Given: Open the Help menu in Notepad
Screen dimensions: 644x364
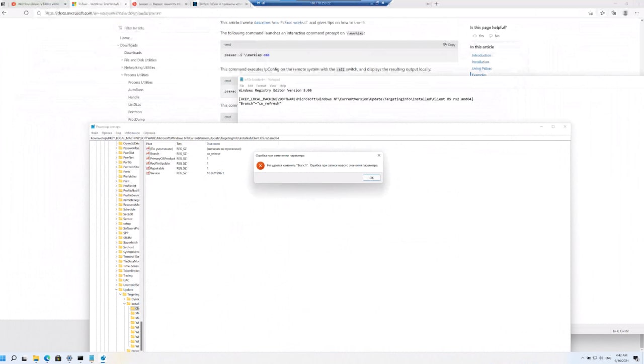Looking at the screenshot, I should (x=283, y=86).
